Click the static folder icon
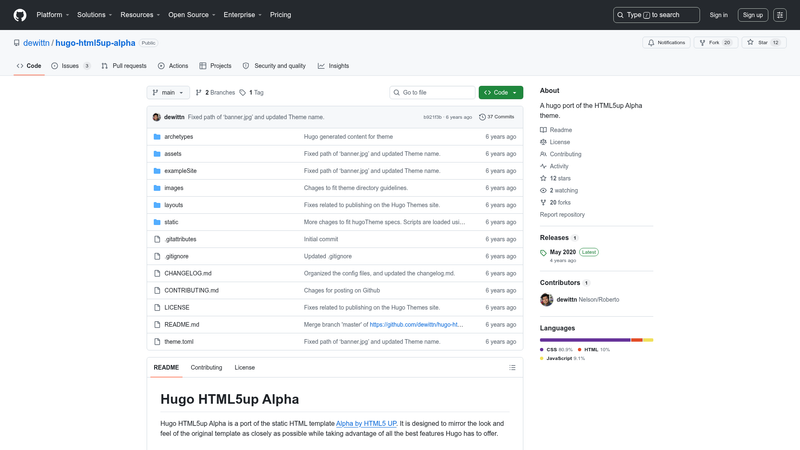The width and height of the screenshot is (800, 450). click(157, 222)
